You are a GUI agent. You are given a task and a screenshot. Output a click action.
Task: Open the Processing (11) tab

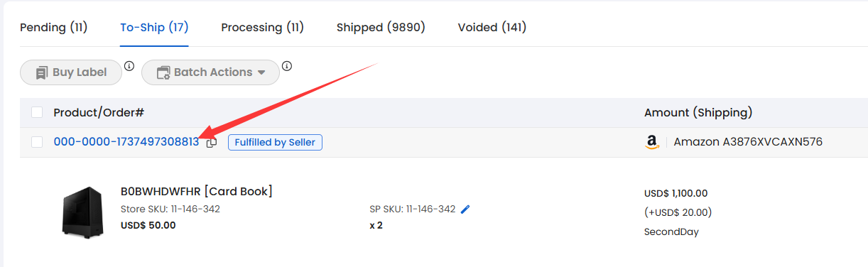(262, 28)
